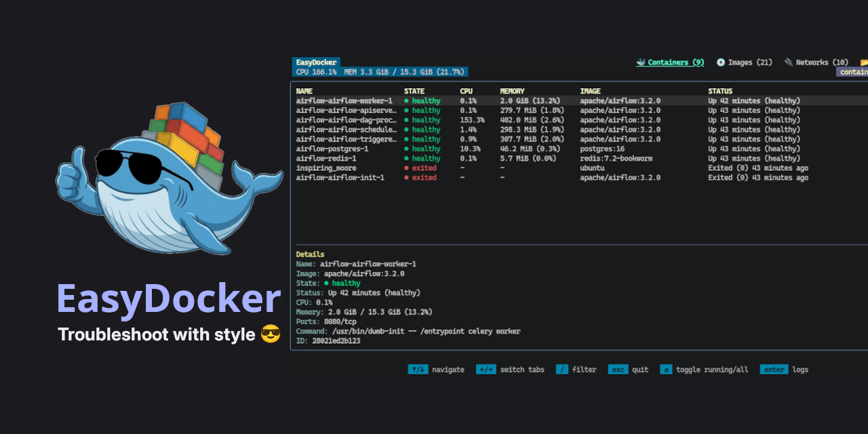Click the 10.3% CPU value
Screen dimensions: 868x434
470,149
